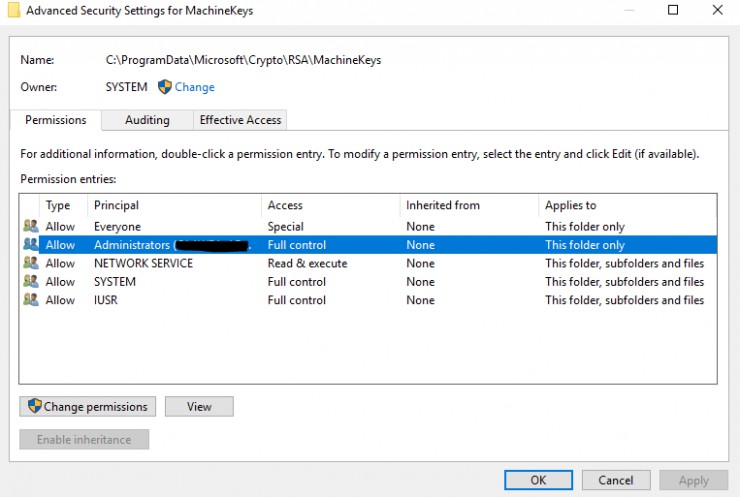Select the Everyone principal entry
The height and width of the screenshot is (497, 740).
click(x=118, y=227)
